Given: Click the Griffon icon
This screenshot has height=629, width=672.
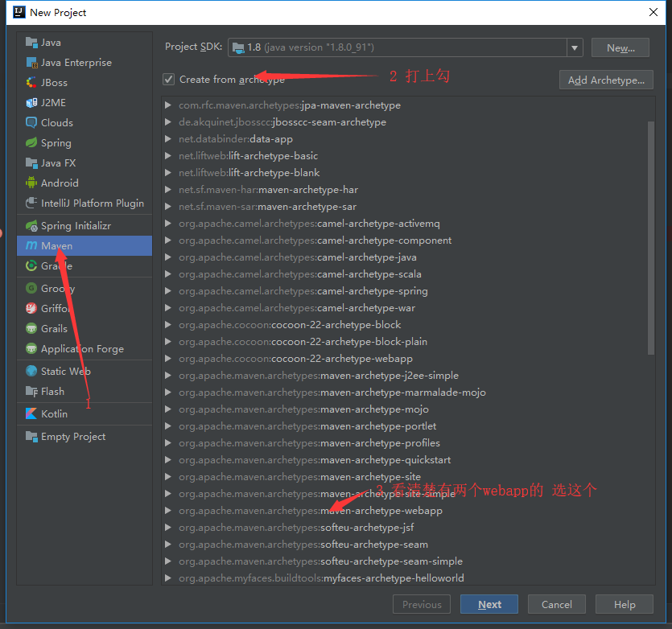Looking at the screenshot, I should (x=31, y=309).
